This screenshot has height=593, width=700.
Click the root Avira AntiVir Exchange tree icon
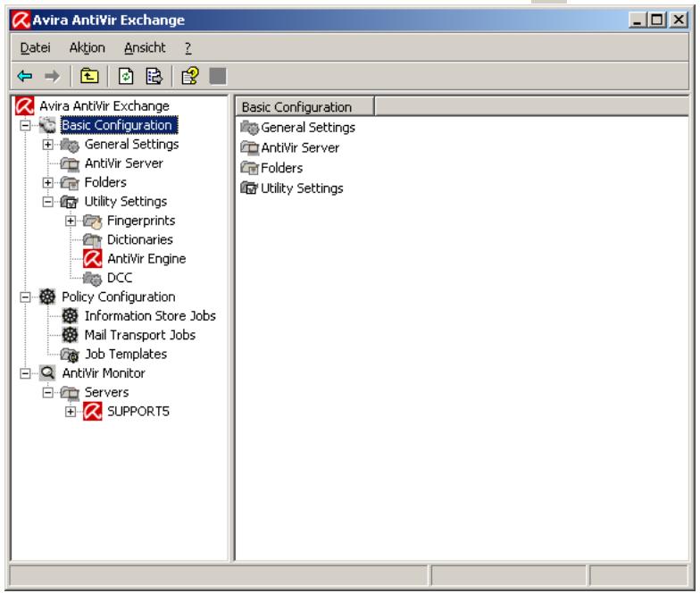pos(25,105)
